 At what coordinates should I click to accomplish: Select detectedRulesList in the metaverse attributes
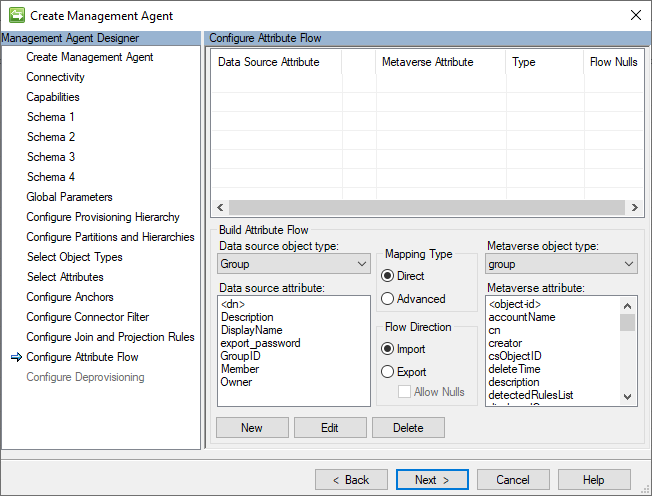tap(531, 395)
